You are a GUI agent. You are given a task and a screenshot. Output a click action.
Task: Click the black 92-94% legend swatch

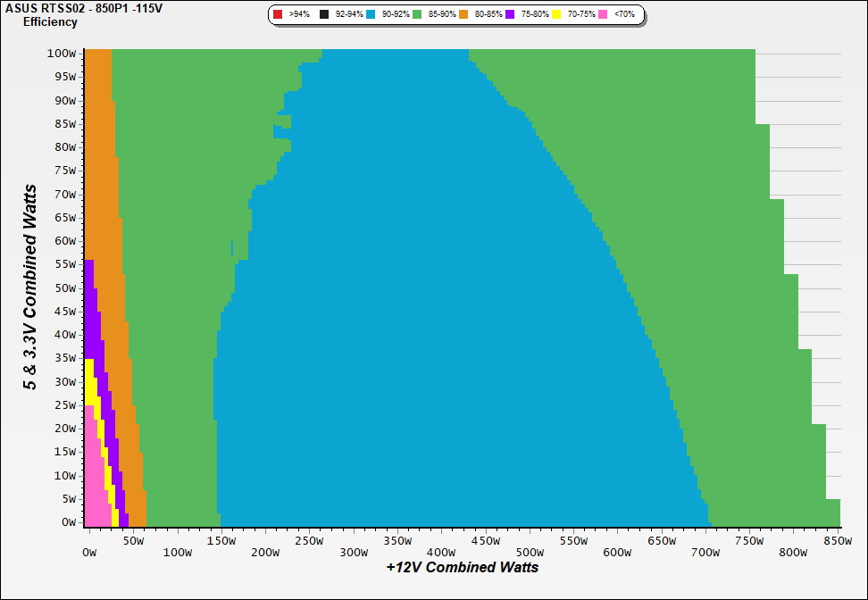point(325,15)
